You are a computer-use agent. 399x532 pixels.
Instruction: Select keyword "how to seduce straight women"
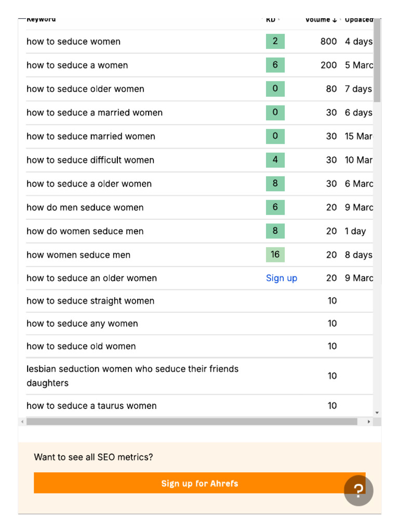90,301
